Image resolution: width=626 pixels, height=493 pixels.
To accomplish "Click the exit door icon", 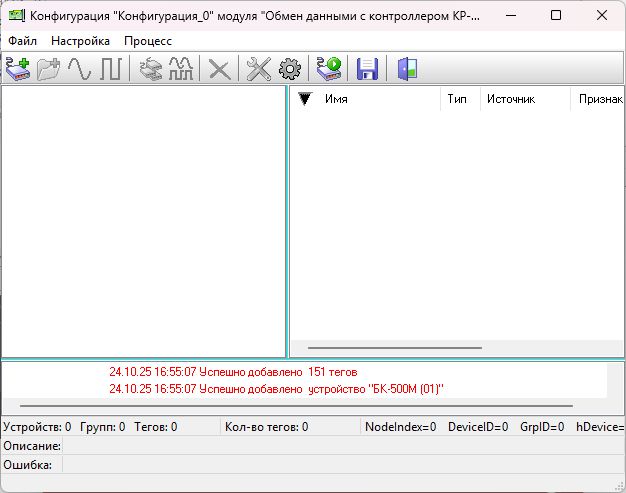I will click(407, 69).
